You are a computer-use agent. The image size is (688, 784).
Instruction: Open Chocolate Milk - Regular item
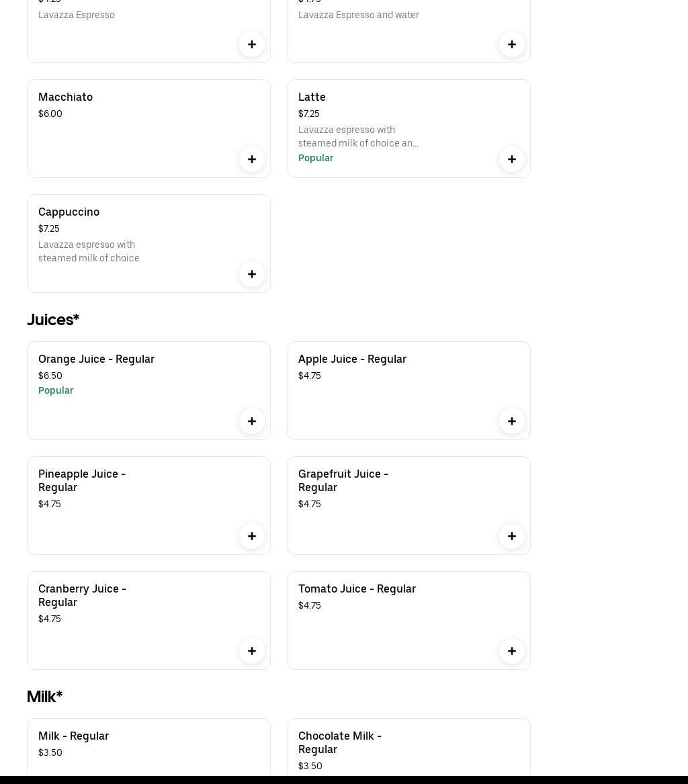[339, 742]
